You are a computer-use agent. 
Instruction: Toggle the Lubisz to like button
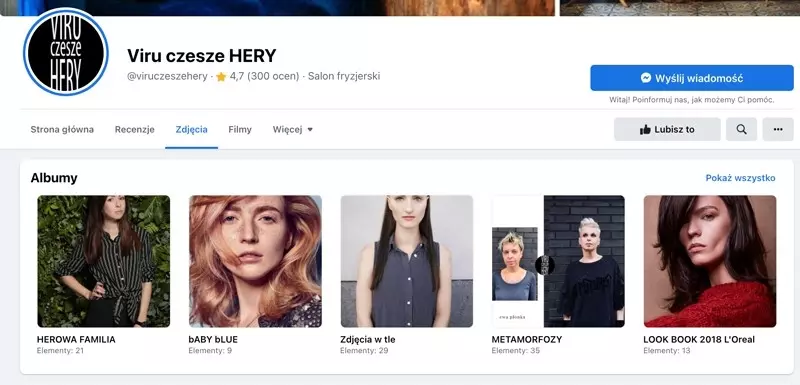(667, 130)
